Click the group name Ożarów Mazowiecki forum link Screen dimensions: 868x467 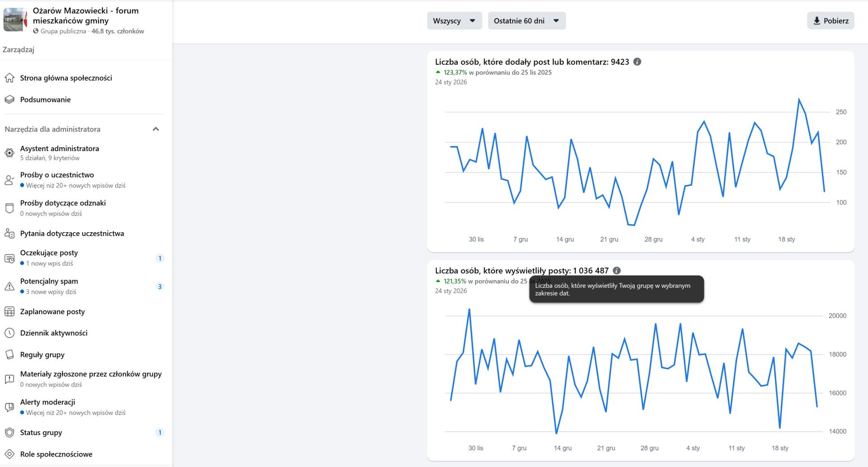pos(85,15)
